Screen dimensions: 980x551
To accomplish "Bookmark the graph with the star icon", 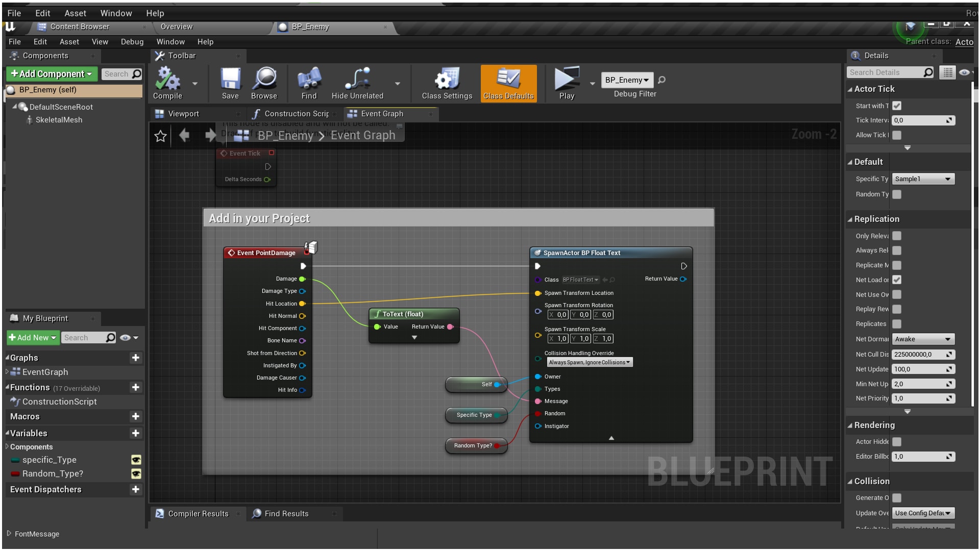I will click(x=160, y=136).
